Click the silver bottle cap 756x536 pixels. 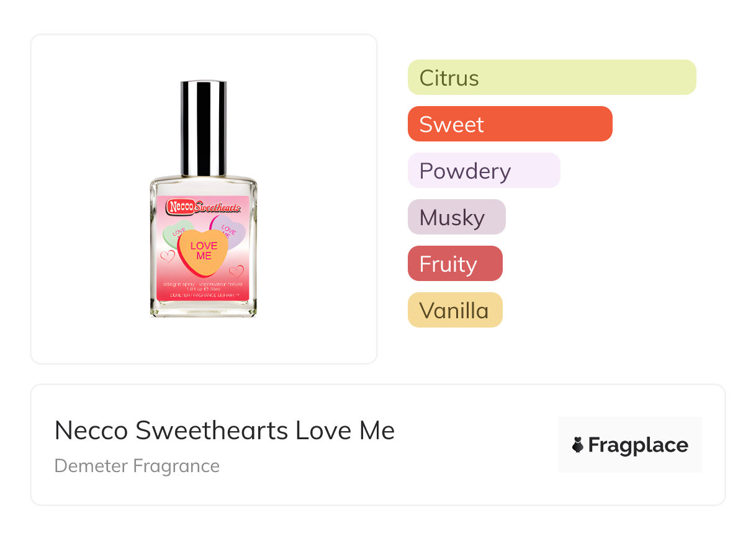(204, 127)
